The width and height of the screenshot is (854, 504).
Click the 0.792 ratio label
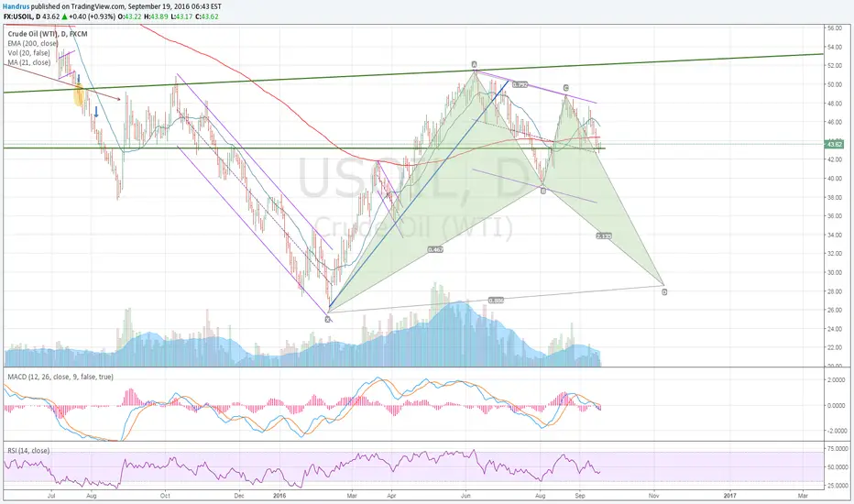[x=520, y=84]
